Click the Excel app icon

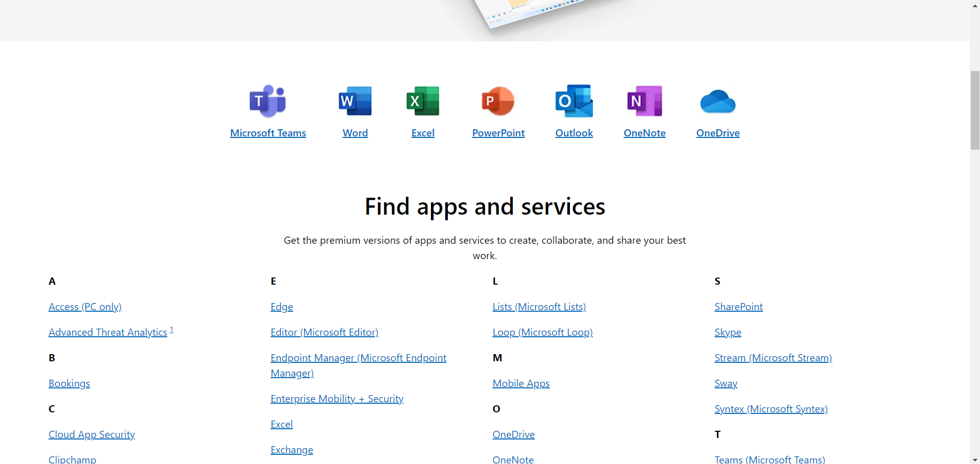(423, 101)
